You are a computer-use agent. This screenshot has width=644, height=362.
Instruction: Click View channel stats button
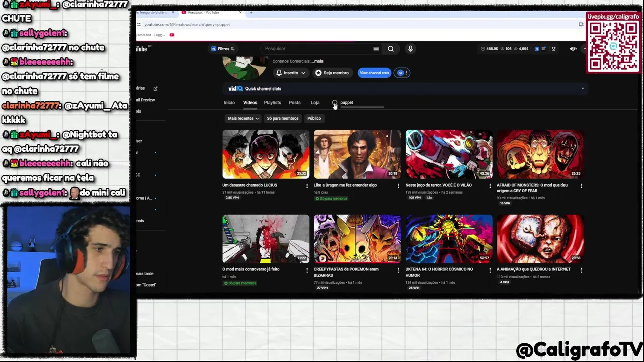click(x=374, y=73)
